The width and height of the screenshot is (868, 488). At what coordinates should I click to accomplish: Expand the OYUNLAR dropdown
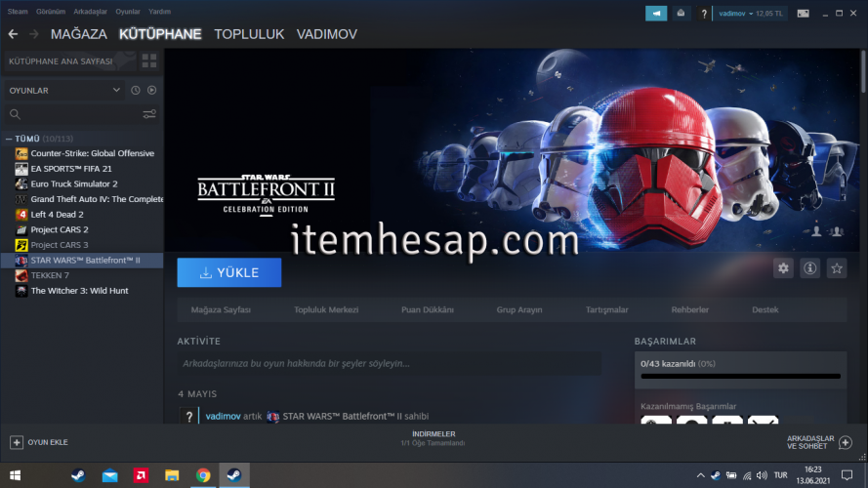pos(117,90)
